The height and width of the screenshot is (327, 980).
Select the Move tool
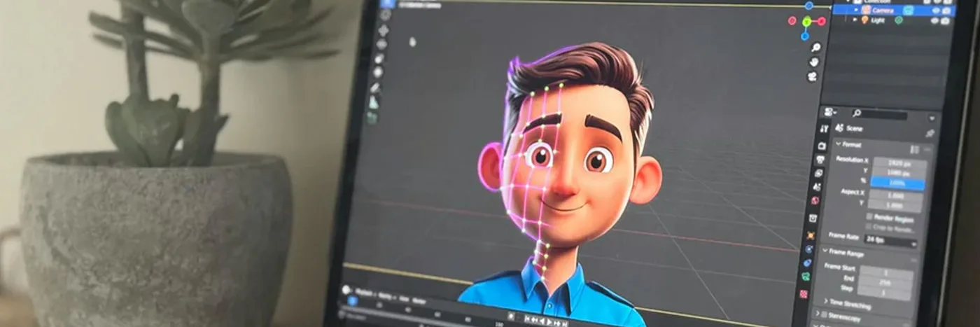click(384, 30)
